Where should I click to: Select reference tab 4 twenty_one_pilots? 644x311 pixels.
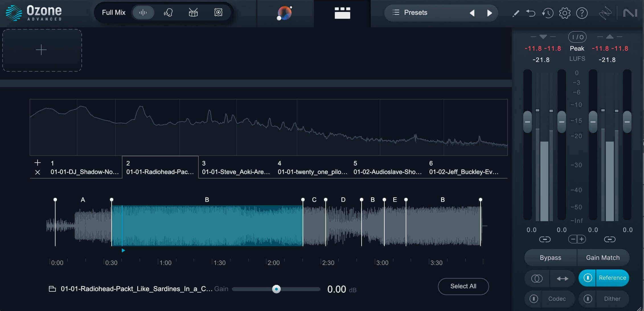(x=312, y=167)
